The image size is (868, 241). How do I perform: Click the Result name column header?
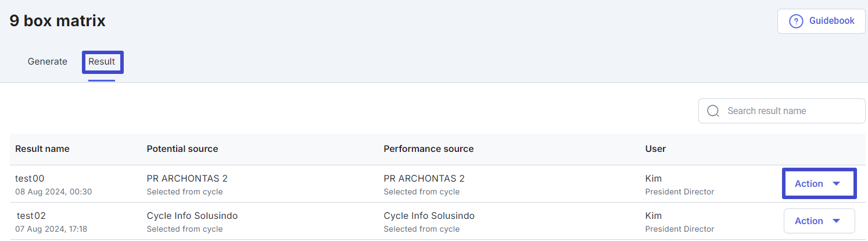(x=42, y=148)
